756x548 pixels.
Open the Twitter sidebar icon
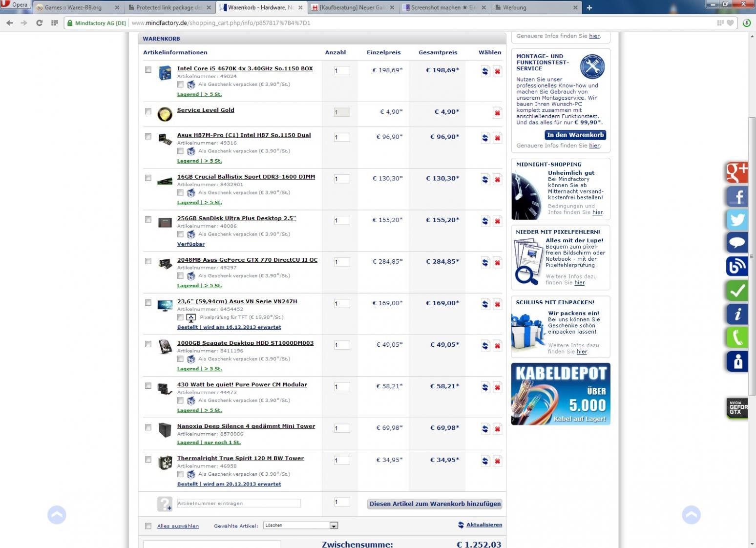737,219
